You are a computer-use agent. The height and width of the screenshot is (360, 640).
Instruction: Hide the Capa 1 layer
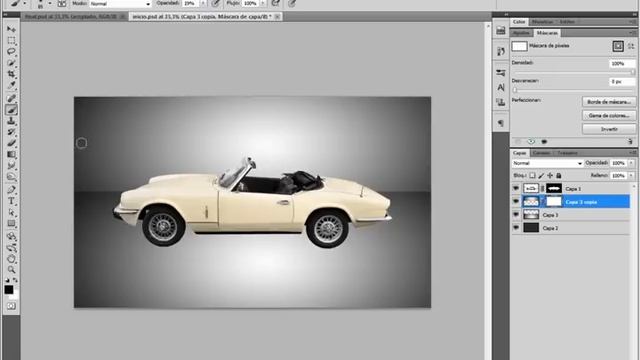point(516,189)
